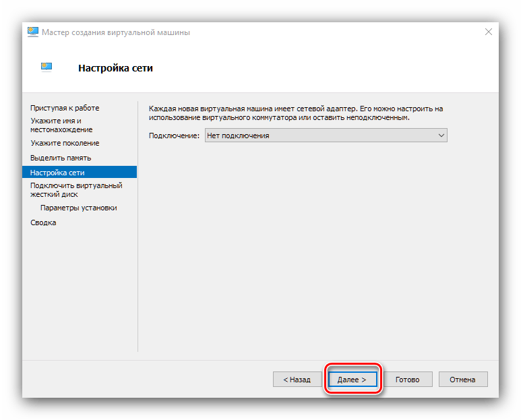521x420 pixels.
Task: Select the highlighted Настройка сети step
Action: point(80,172)
